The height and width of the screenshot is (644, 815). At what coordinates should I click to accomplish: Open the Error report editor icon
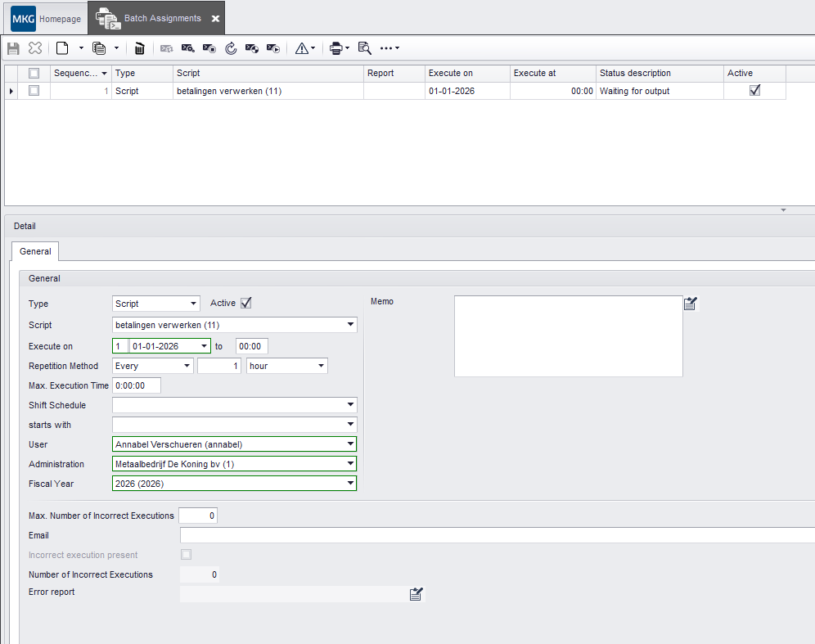point(417,594)
